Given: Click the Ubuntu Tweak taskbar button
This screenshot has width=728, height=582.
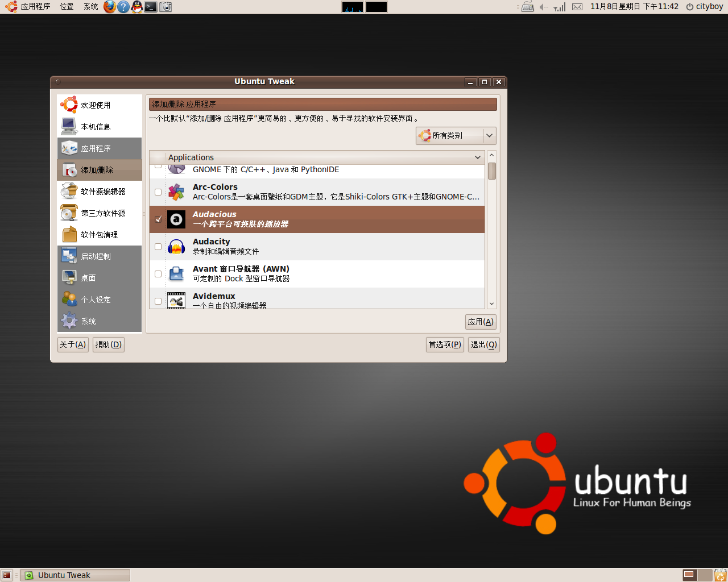Looking at the screenshot, I should (x=75, y=575).
